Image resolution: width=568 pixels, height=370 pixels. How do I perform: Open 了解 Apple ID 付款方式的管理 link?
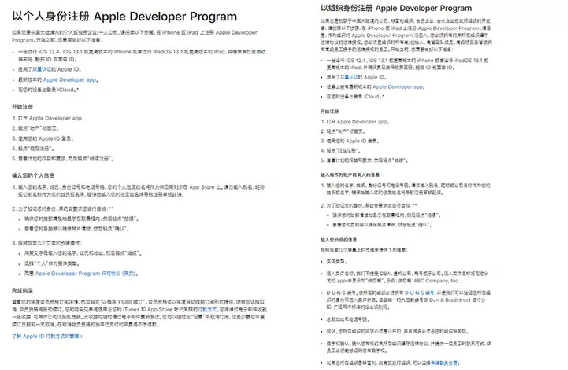[47, 336]
